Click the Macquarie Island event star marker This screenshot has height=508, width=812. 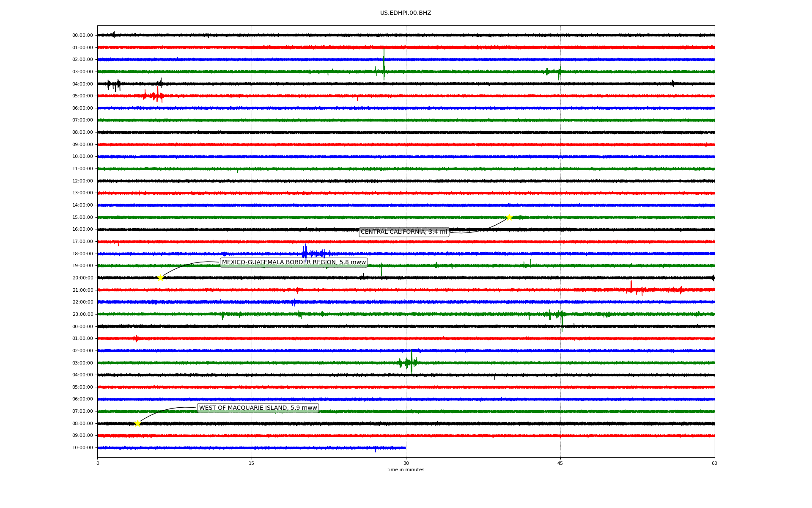(137, 423)
